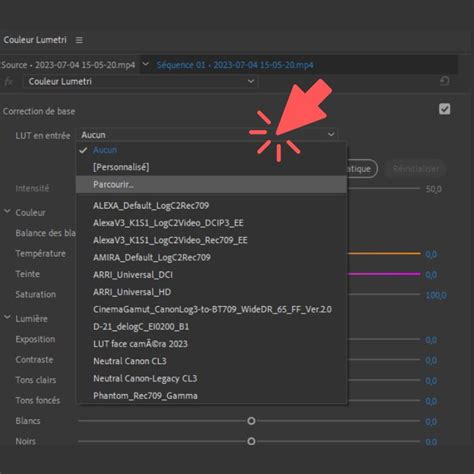Select LUT face caméra 2023 entry

(211, 344)
